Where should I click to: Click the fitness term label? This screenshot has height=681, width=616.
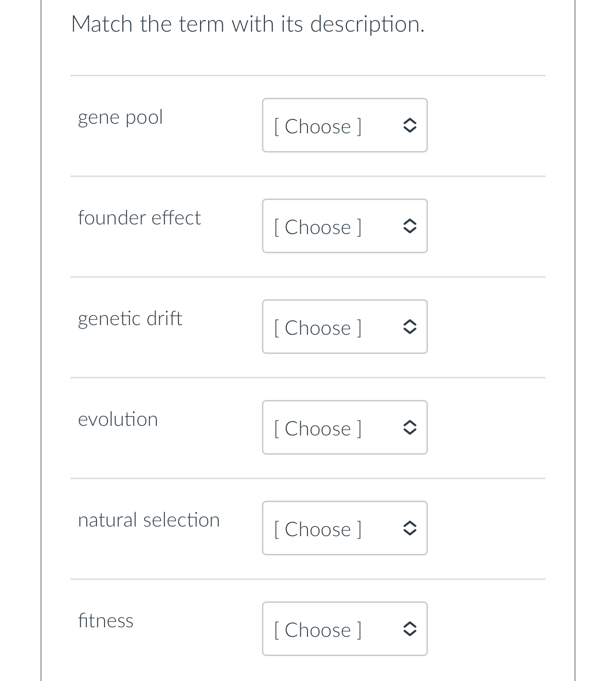point(105,620)
